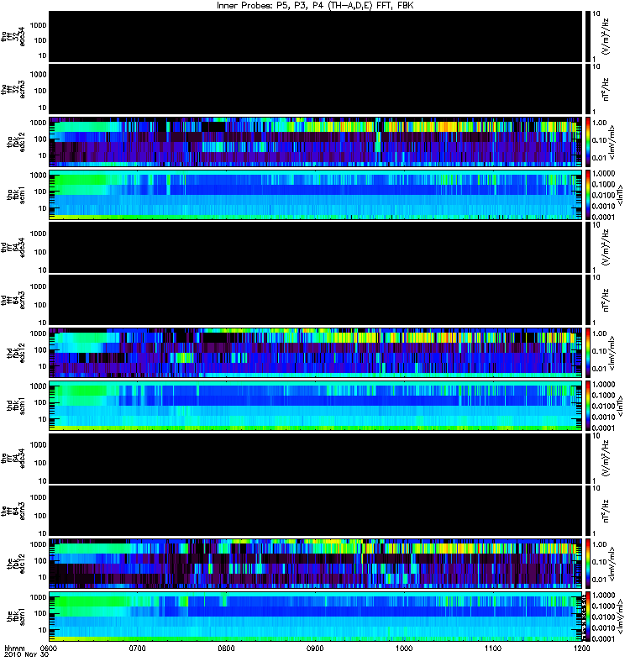
Task: Select the the fbk scm1 spectrogram panel
Action: (x=316, y=617)
